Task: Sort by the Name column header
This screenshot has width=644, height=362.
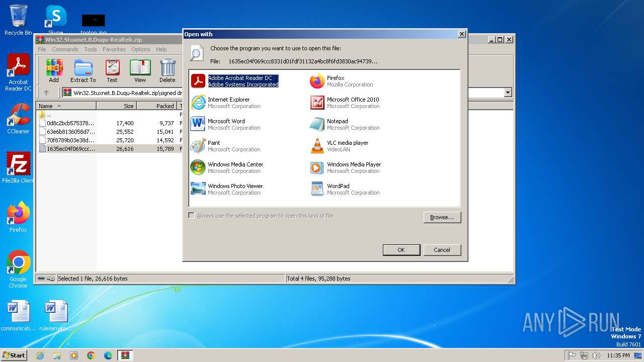Action: 66,106
